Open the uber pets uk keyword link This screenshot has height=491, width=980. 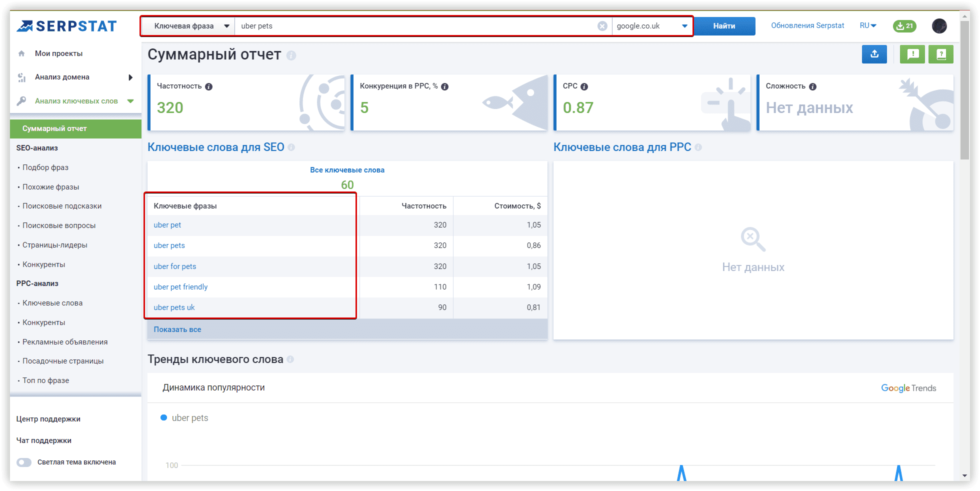click(x=174, y=307)
